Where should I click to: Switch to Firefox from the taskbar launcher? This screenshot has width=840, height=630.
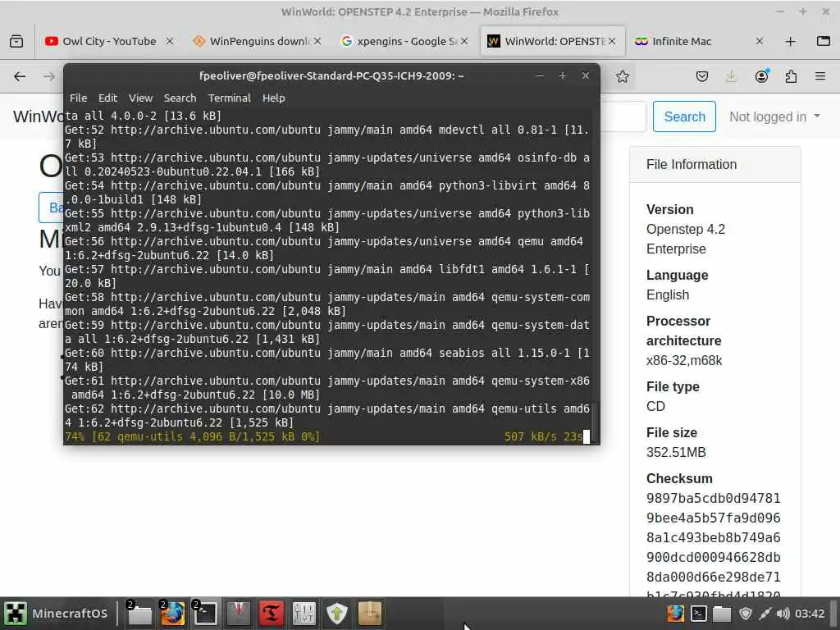(172, 614)
